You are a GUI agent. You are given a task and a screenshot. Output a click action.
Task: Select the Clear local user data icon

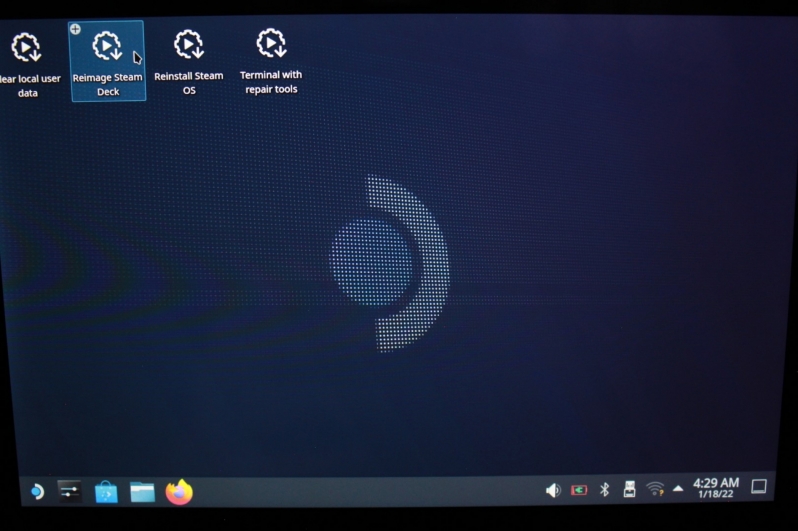[27, 47]
